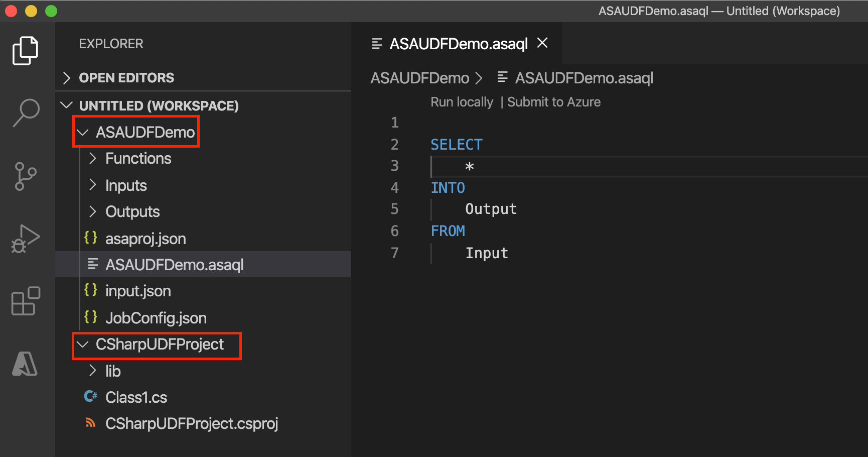Select the ASAUDFDemo.asaql editor tab

(458, 43)
